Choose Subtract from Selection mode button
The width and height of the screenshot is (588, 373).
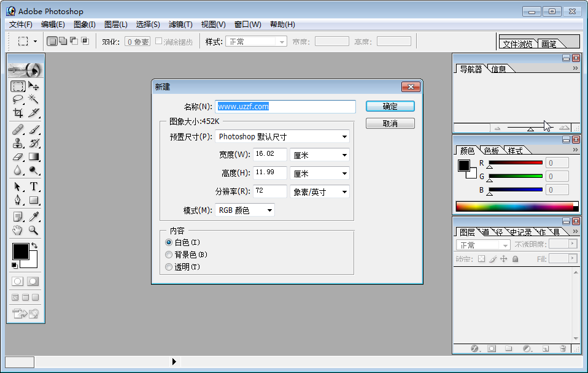[74, 41]
